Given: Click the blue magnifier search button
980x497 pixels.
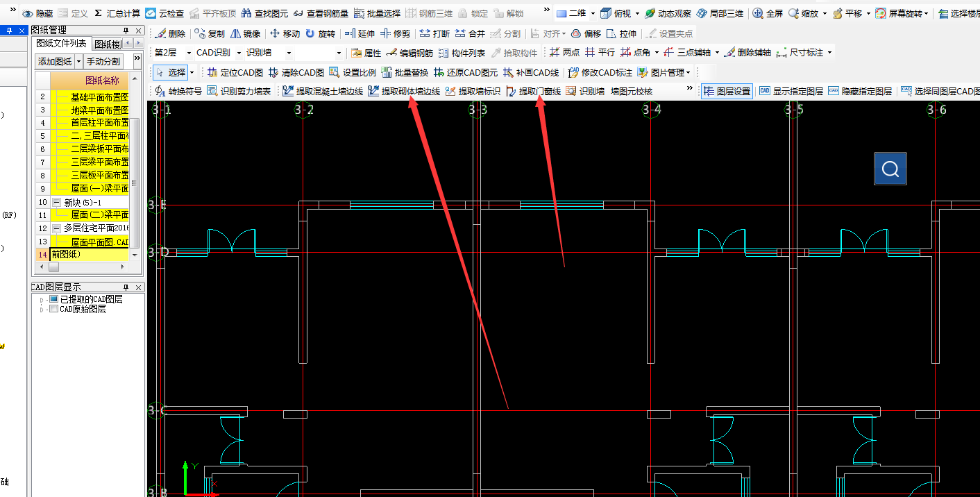Looking at the screenshot, I should [890, 169].
